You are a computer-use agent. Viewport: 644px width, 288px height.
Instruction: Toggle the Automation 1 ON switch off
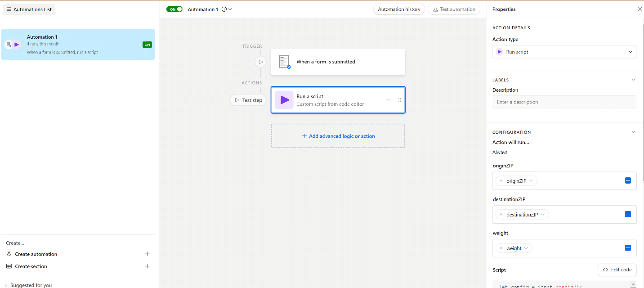pyautogui.click(x=174, y=9)
